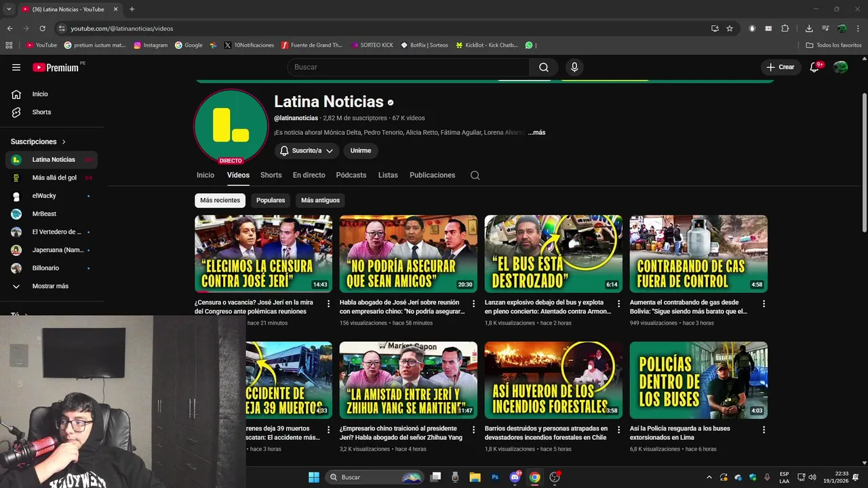Open a new Chrome tab
Image resolution: width=868 pixels, height=488 pixels.
(132, 9)
